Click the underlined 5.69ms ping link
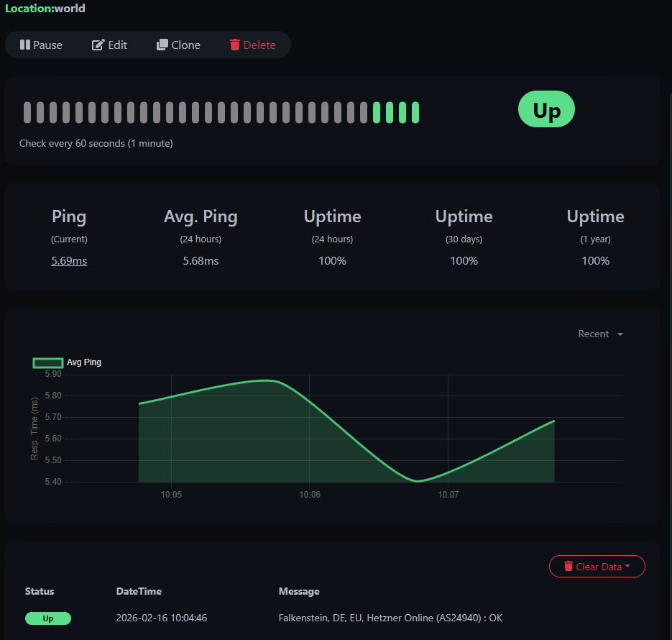This screenshot has width=672, height=640. (x=68, y=260)
